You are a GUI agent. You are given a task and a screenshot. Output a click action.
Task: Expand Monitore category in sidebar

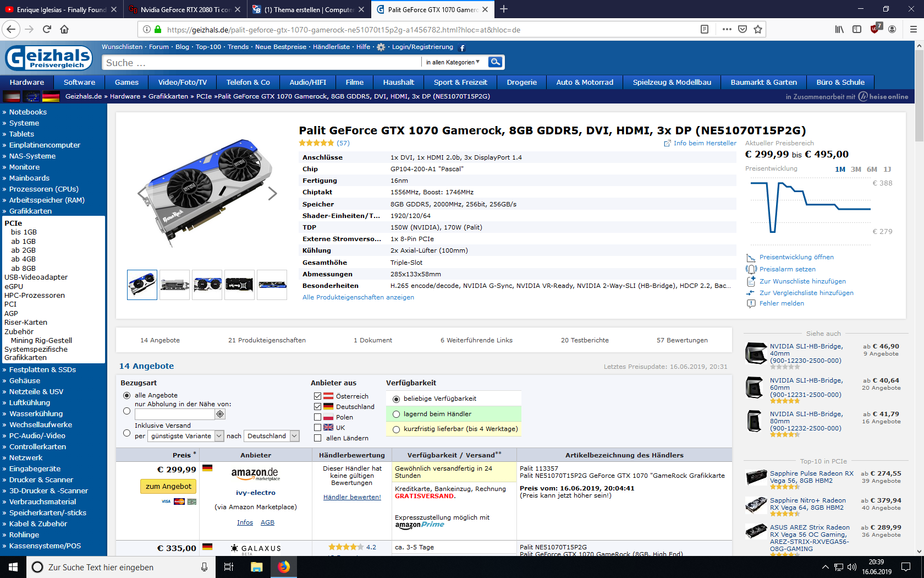coord(24,167)
